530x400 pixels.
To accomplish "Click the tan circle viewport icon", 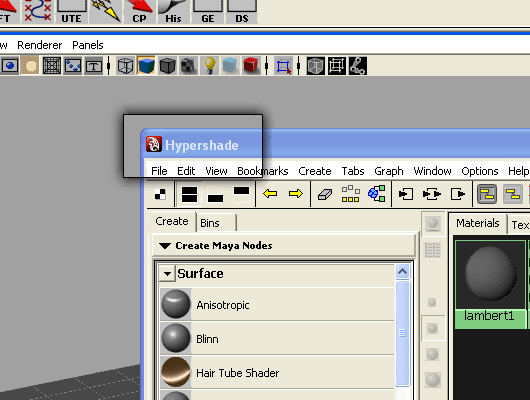I will (30, 66).
